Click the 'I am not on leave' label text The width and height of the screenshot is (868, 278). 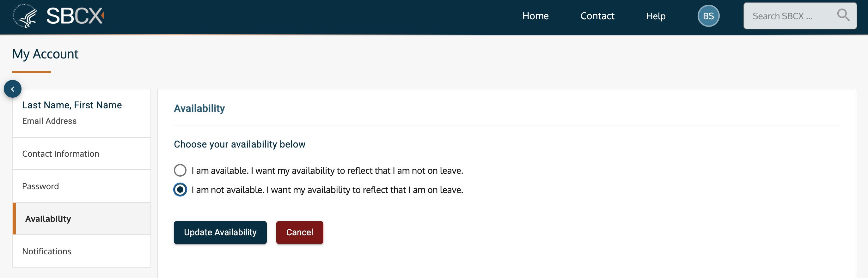(x=327, y=171)
